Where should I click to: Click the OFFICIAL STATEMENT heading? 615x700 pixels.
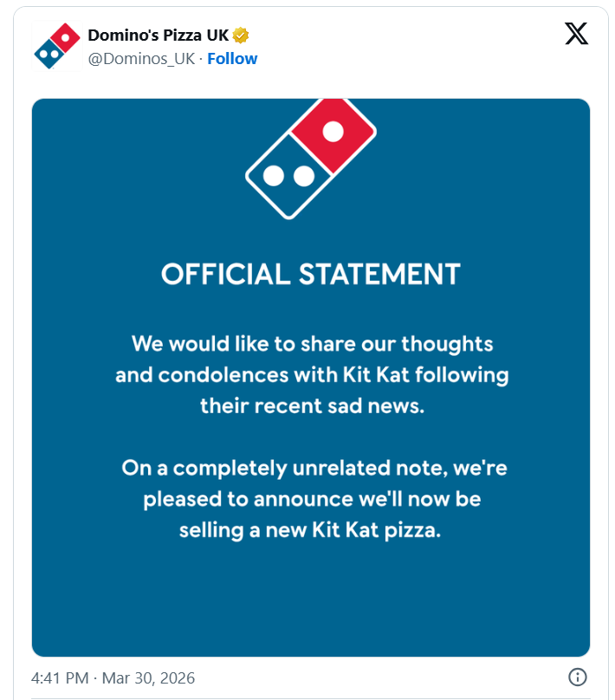[x=310, y=274]
